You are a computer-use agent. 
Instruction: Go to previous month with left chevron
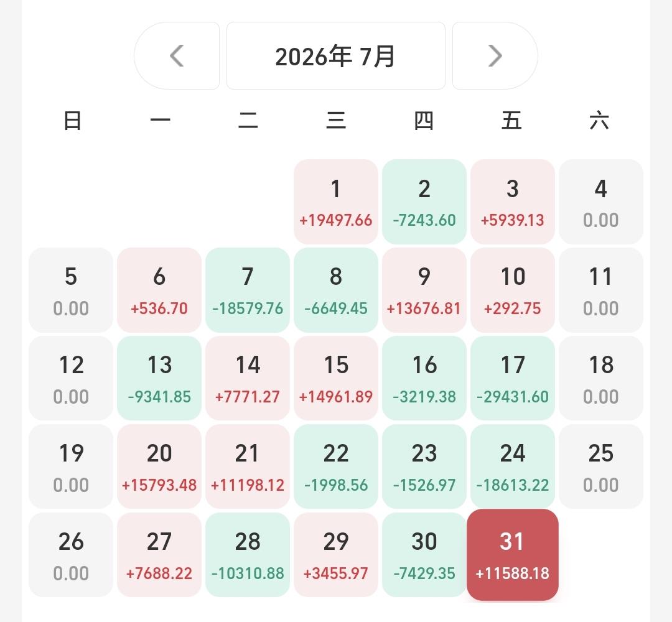[177, 56]
